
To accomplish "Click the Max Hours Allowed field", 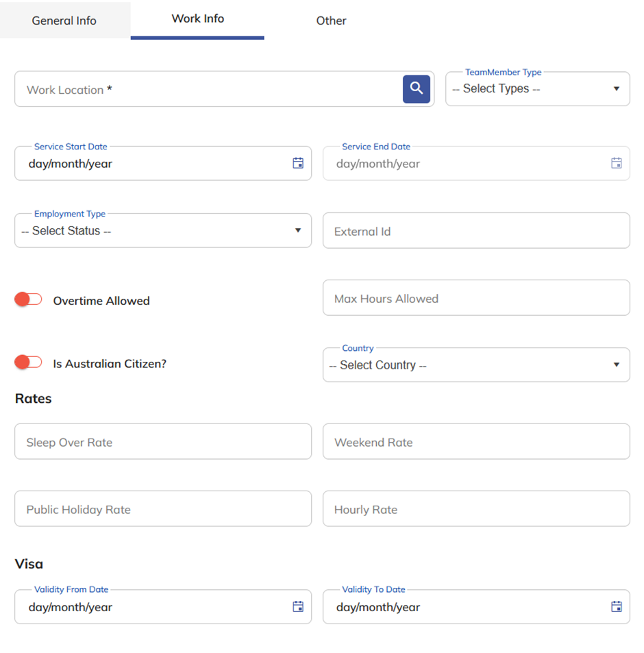I will tap(475, 299).
